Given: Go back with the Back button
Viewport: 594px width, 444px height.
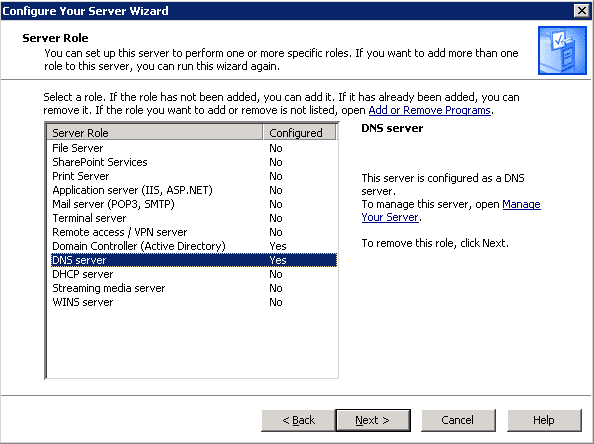Looking at the screenshot, I should (299, 420).
